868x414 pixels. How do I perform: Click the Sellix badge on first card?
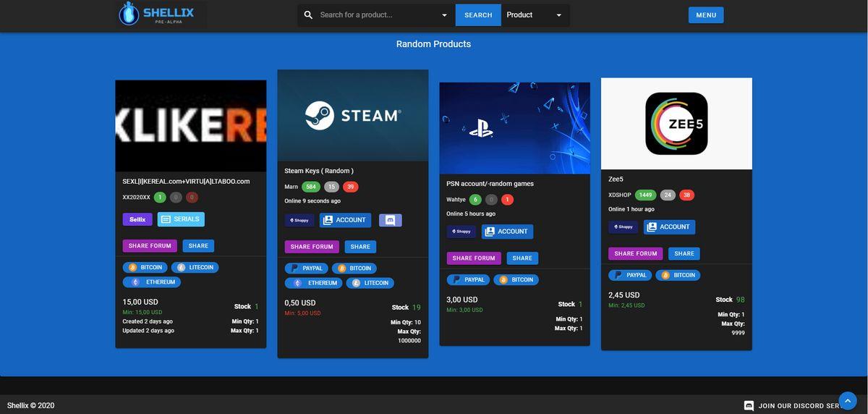[x=137, y=219]
